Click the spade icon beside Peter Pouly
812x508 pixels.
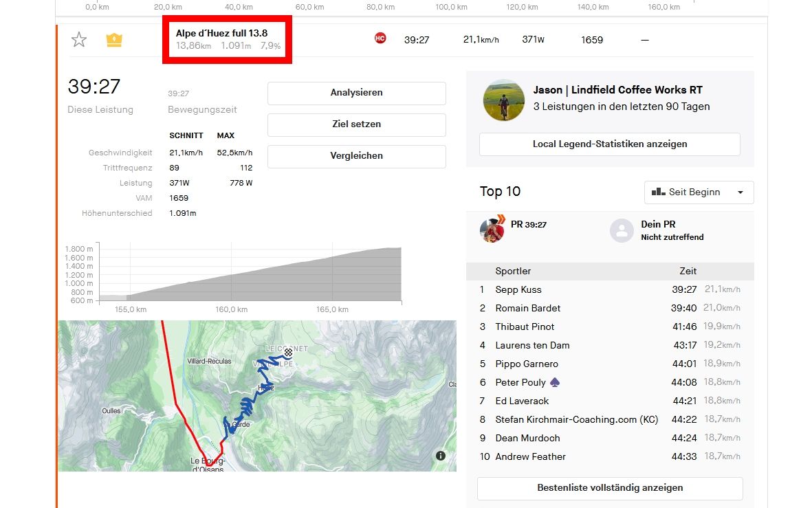pos(556,382)
